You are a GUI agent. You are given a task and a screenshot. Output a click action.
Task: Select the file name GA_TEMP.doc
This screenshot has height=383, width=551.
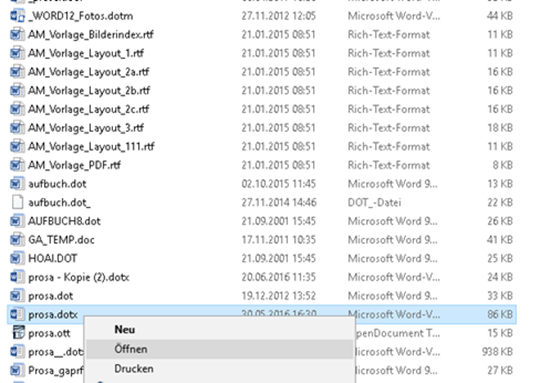tap(61, 240)
